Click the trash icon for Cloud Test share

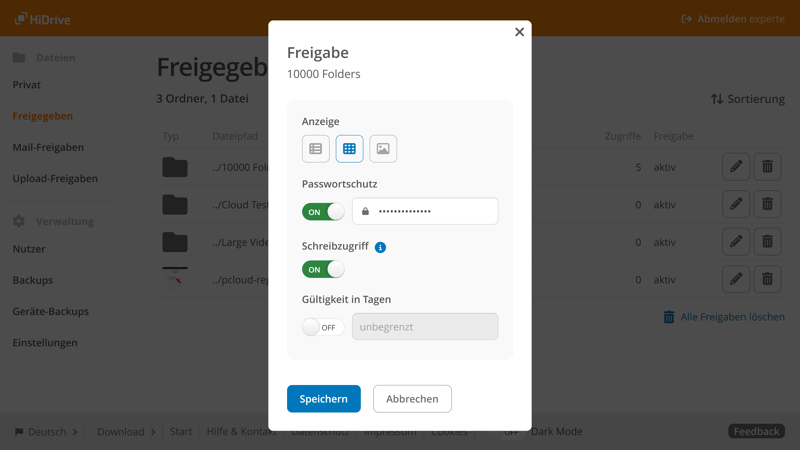767,204
